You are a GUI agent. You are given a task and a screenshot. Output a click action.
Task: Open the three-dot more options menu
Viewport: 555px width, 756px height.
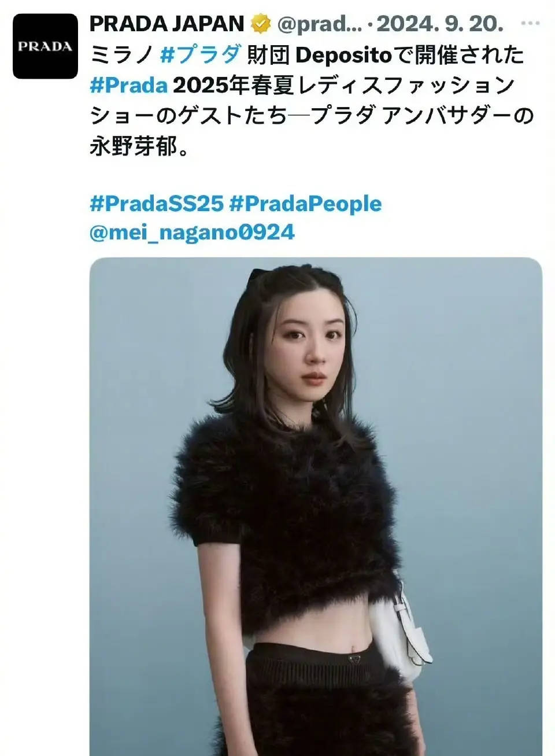click(530, 23)
